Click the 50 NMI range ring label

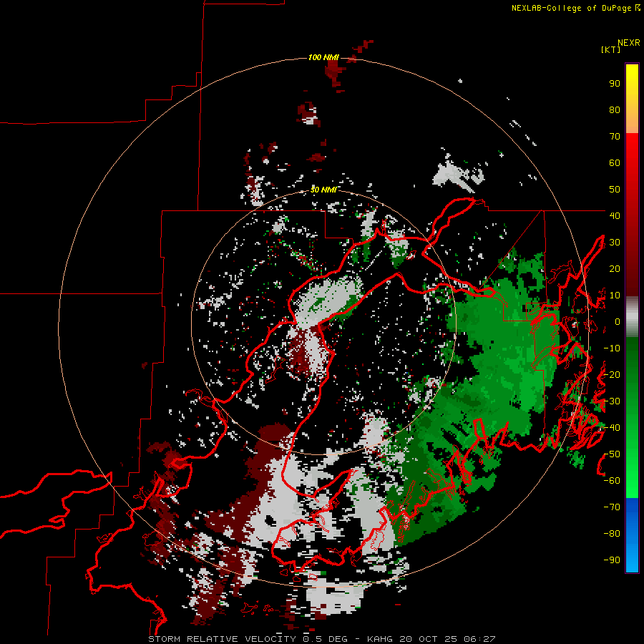(323, 190)
